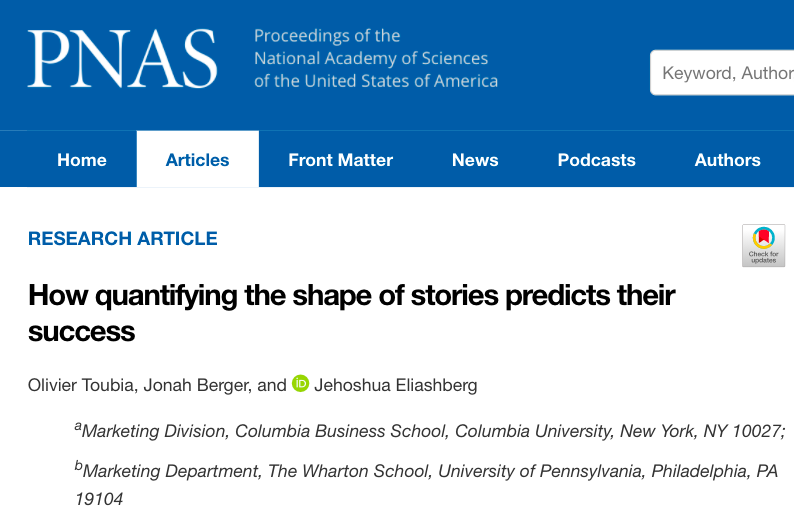
Task: Open the green ORCID iD icon
Action: coord(301,384)
